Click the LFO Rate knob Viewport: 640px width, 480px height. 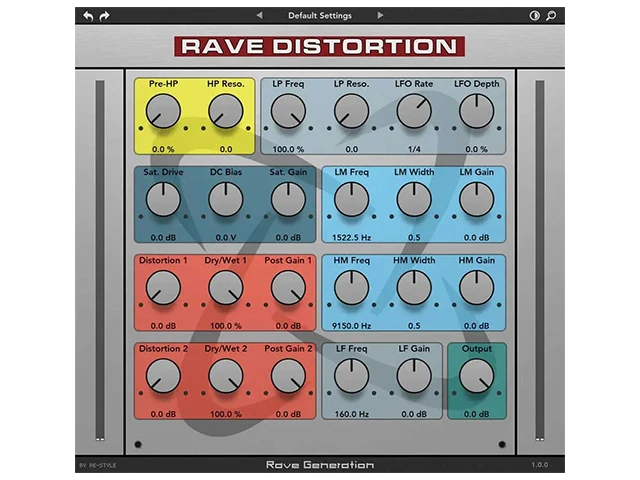tap(414, 111)
